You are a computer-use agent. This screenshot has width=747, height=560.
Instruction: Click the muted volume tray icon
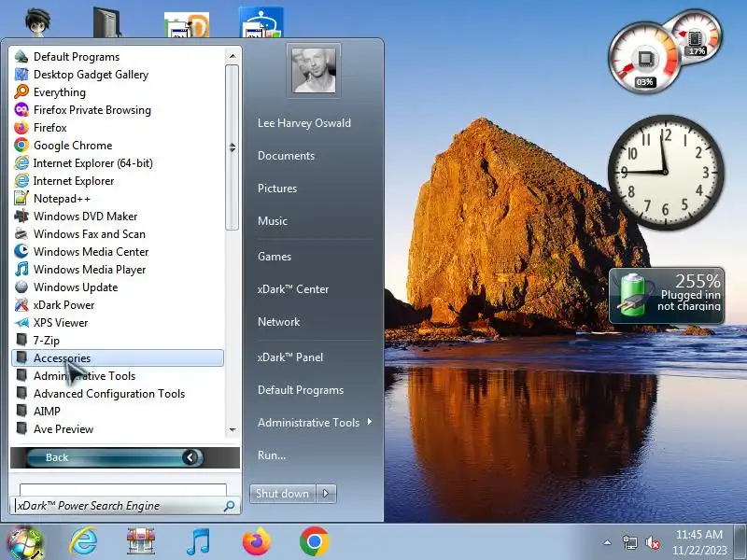click(x=652, y=542)
